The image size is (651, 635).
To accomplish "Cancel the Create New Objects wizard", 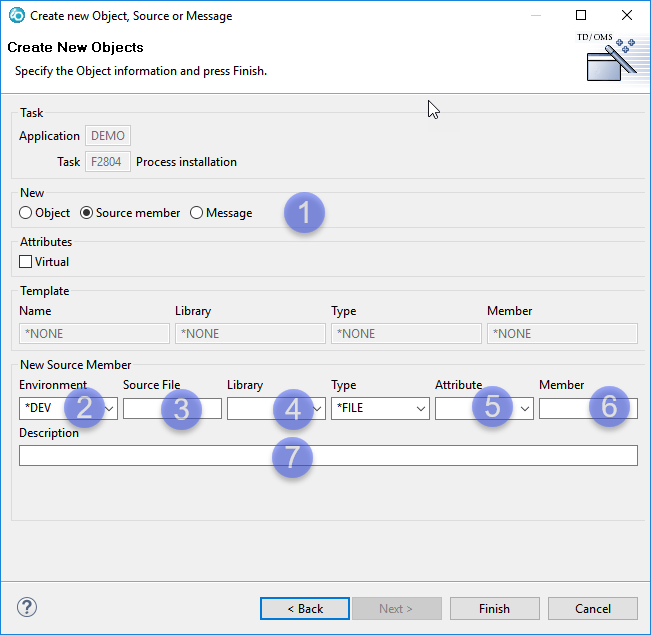I will [592, 608].
